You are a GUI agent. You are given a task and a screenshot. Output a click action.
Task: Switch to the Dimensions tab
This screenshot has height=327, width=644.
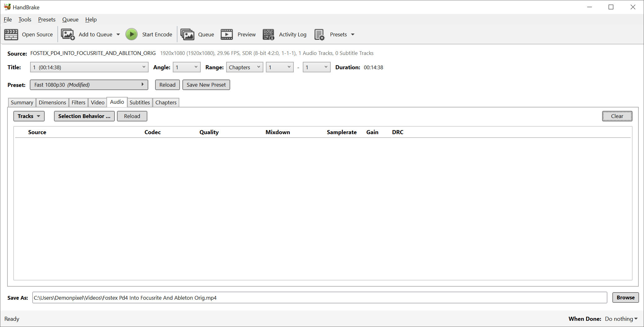click(x=52, y=102)
